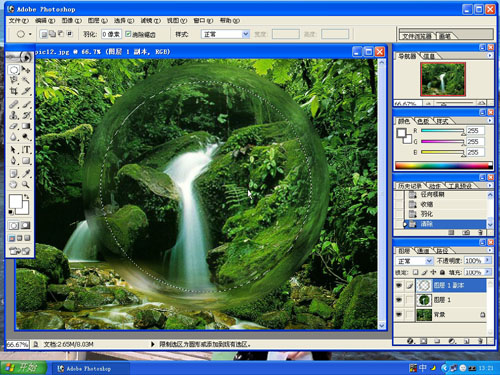The width and height of the screenshot is (500, 375).
Task: Select the Slice tool
Action: point(26,91)
